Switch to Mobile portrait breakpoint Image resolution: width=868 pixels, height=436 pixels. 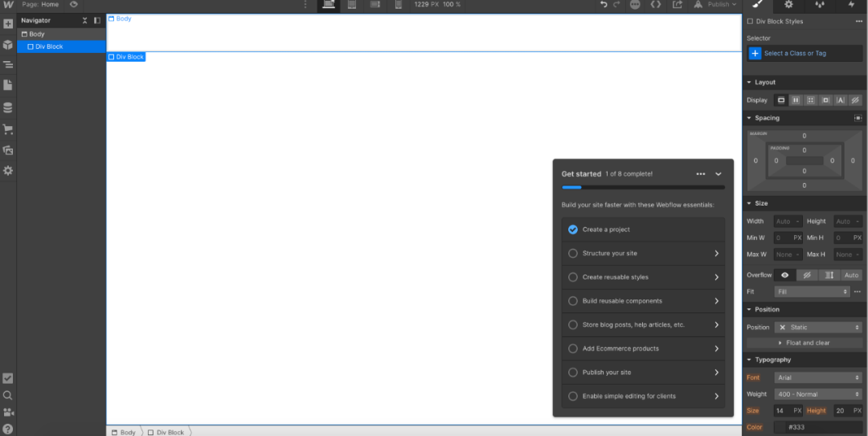coord(398,5)
